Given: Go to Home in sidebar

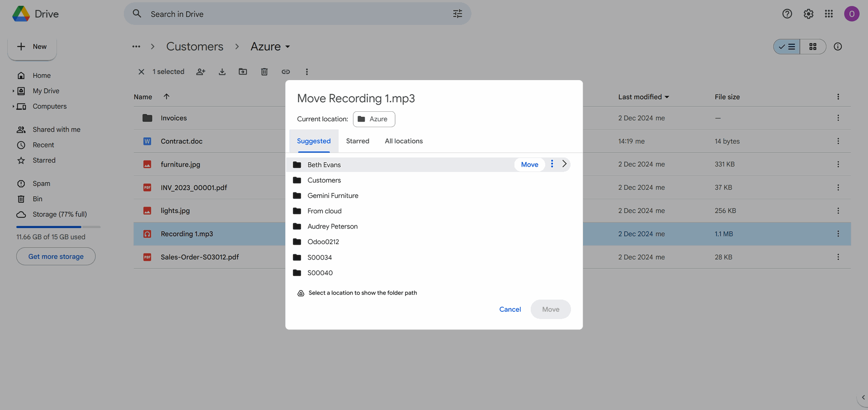Looking at the screenshot, I should [42, 76].
